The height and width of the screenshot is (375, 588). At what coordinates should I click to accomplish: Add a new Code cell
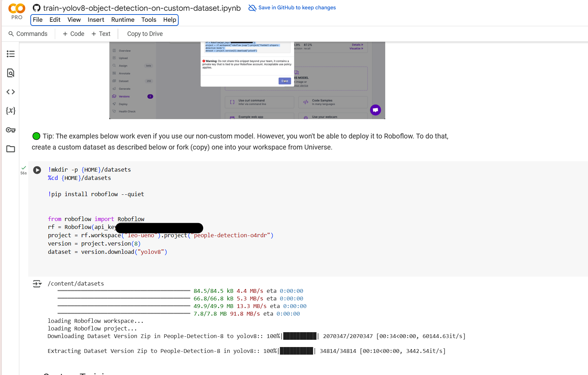click(x=73, y=34)
